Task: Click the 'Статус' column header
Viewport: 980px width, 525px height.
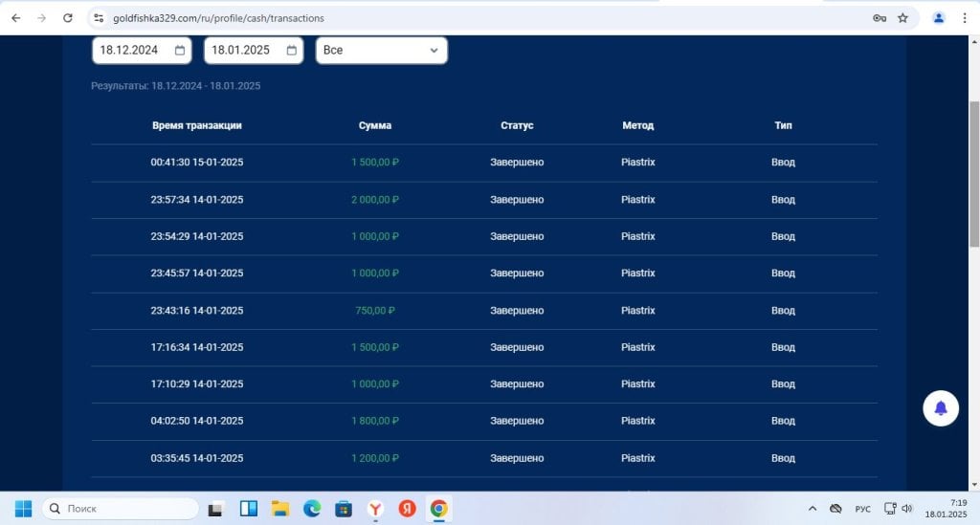Action: click(517, 125)
